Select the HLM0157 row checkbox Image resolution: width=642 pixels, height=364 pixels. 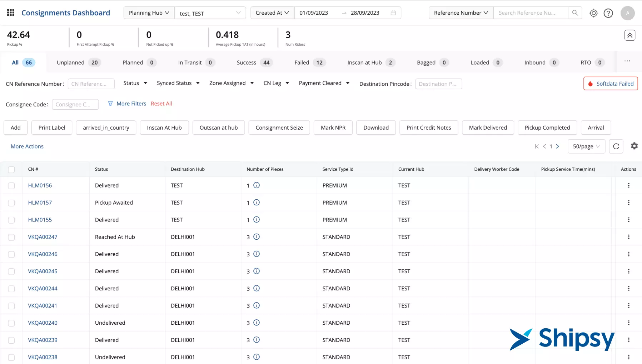(11, 203)
